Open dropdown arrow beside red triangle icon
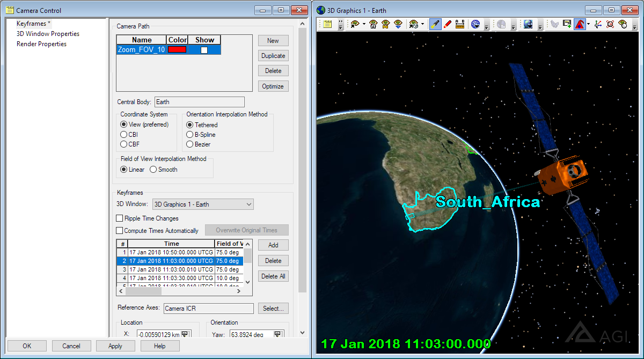 (588, 24)
